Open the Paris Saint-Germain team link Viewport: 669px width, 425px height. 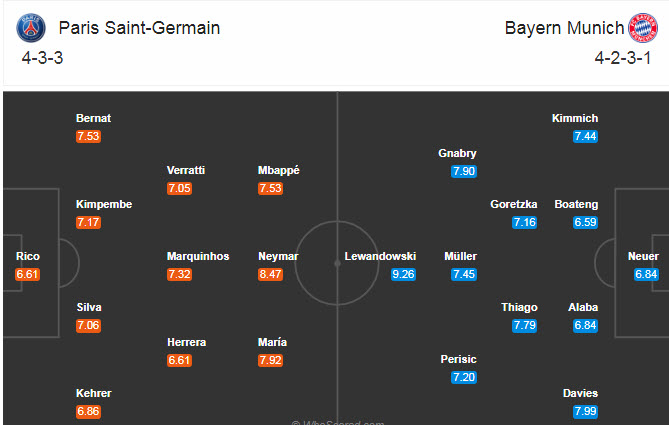[x=139, y=28]
